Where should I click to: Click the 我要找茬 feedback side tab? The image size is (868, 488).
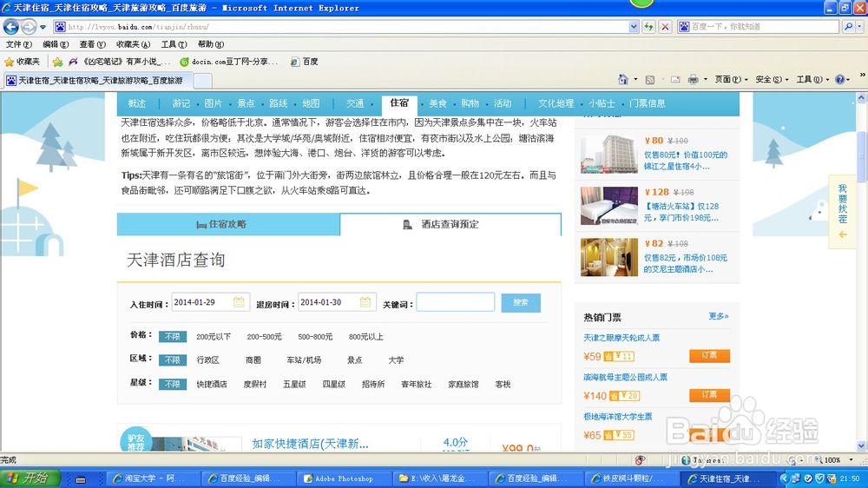click(x=843, y=212)
